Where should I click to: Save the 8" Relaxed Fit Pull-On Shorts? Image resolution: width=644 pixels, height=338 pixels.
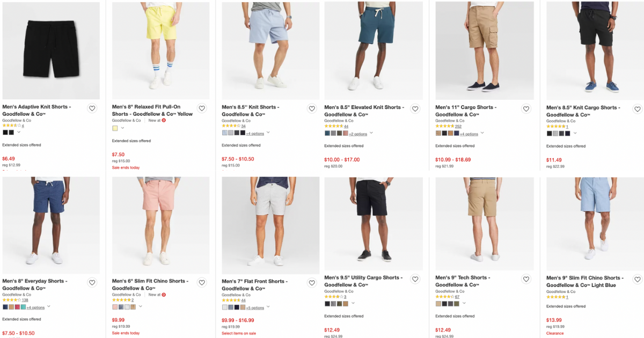click(202, 108)
